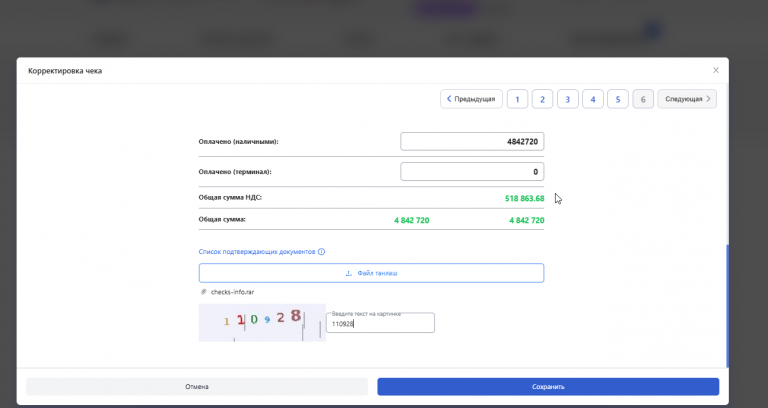Image resolution: width=768 pixels, height=408 pixels.
Task: Click the Сохранить button
Action: pos(548,387)
